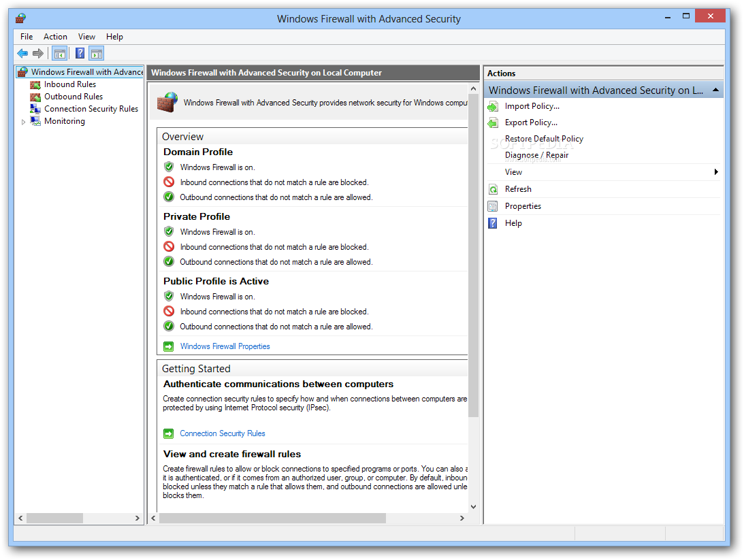744x560 pixels.
Task: Click Restore Default Policy action
Action: pos(545,139)
